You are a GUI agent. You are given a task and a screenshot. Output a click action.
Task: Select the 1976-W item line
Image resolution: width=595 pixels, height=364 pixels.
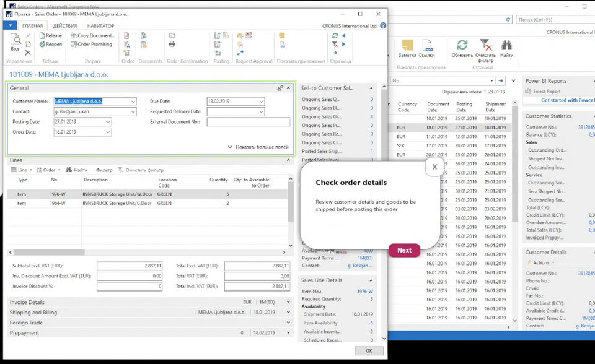coord(148,194)
